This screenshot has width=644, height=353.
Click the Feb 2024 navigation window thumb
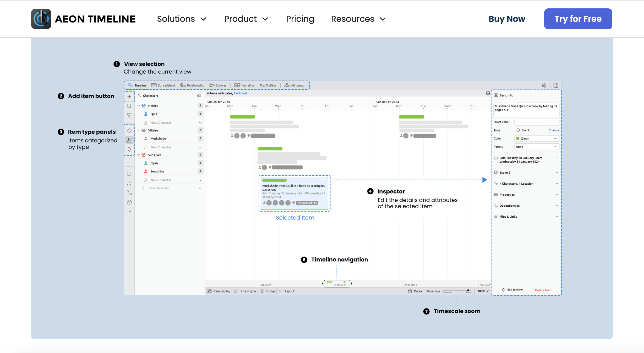[337, 284]
